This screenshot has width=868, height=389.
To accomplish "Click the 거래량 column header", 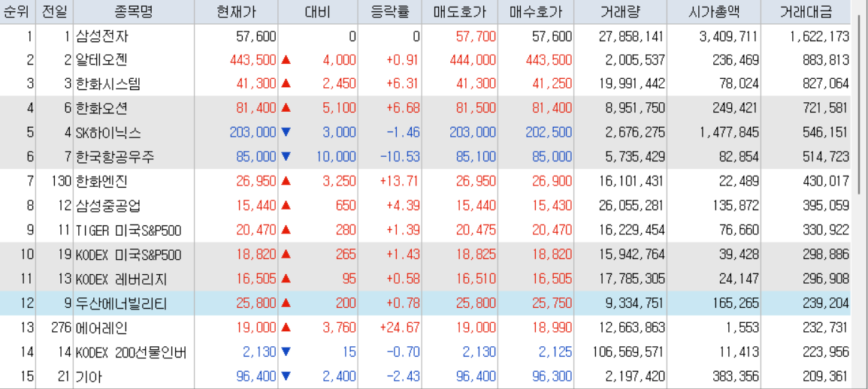I will click(x=621, y=12).
